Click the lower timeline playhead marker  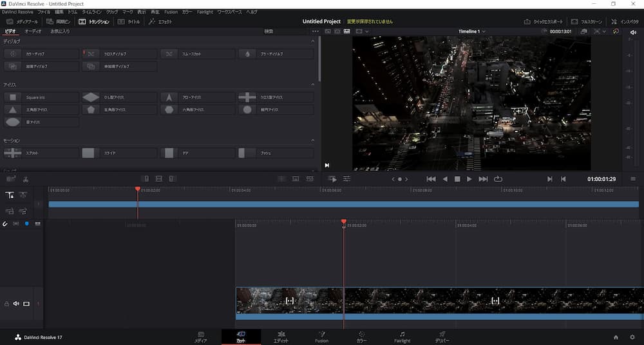pyautogui.click(x=344, y=222)
